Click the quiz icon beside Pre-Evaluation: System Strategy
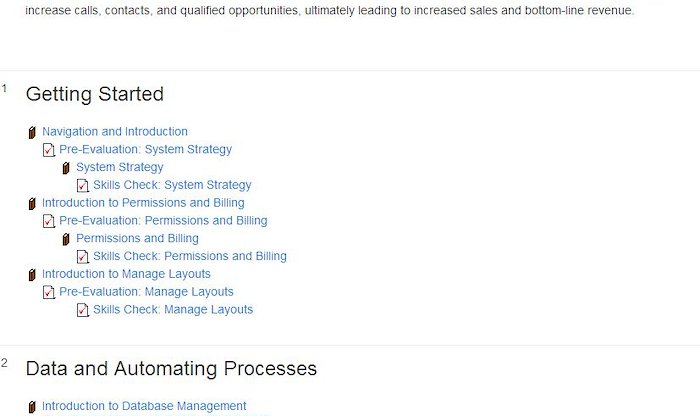Viewport: 700px width, 416px height. [x=49, y=150]
